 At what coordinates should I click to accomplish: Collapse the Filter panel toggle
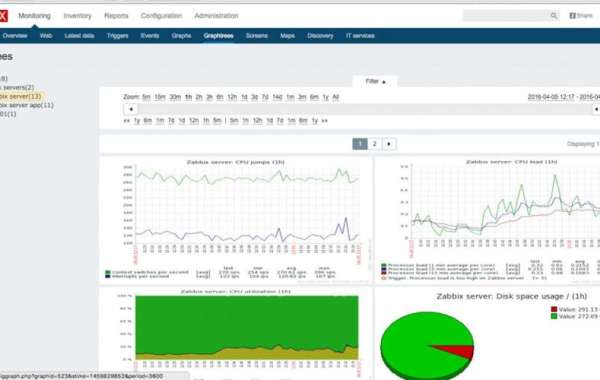(x=375, y=81)
